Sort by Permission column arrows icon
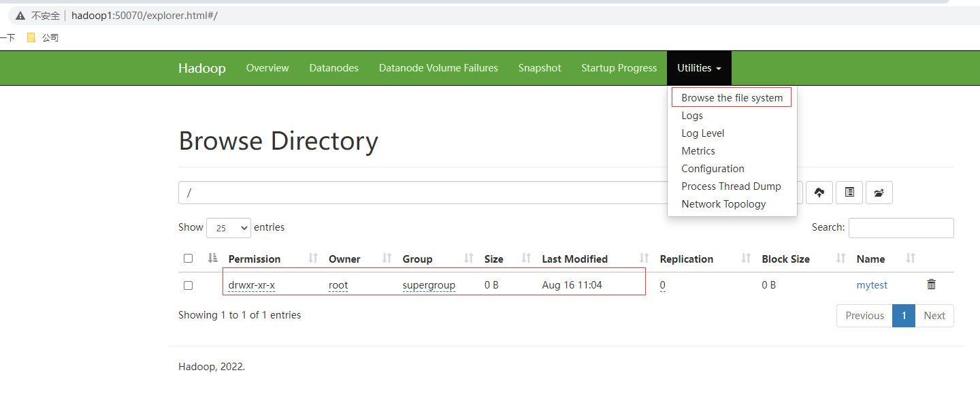 click(x=313, y=258)
